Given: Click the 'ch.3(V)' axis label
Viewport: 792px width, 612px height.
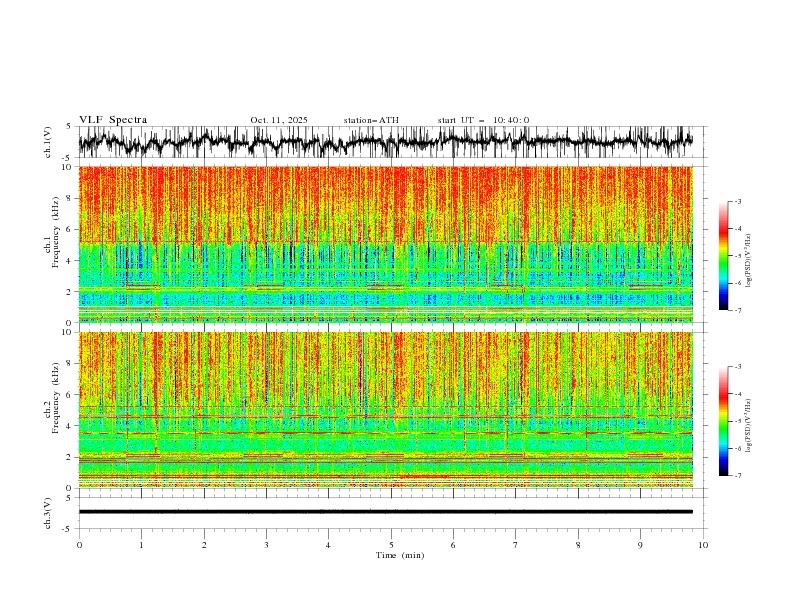Looking at the screenshot, I should [48, 513].
